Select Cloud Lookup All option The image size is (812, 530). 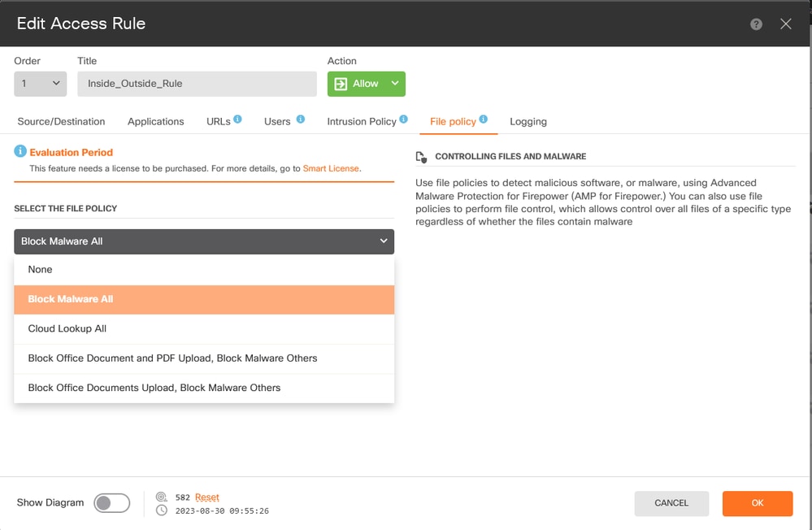pos(204,329)
